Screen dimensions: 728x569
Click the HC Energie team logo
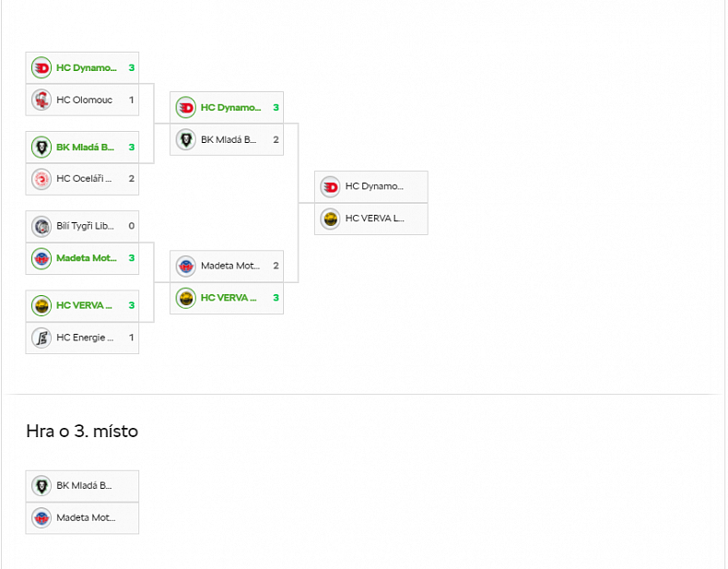[x=41, y=338]
